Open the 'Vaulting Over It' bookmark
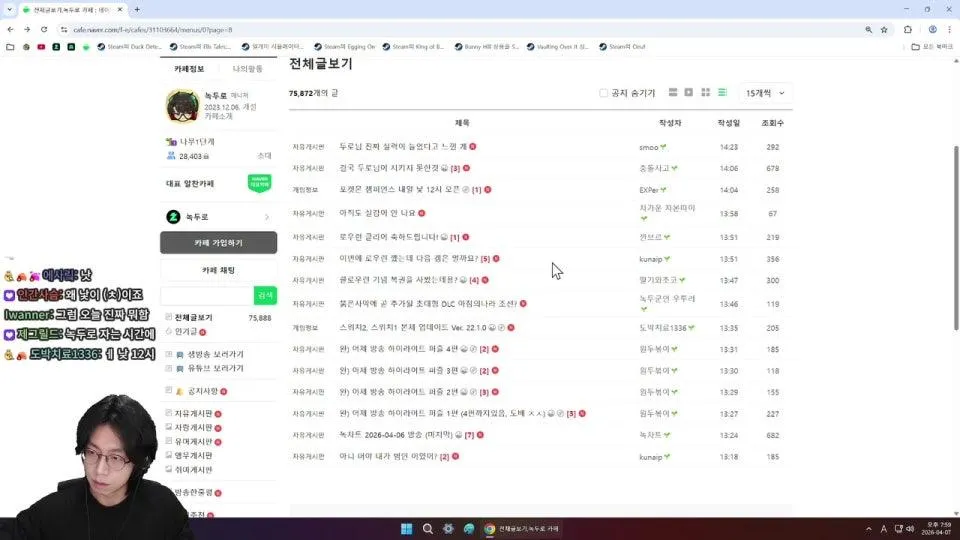960x540 pixels. (x=557, y=47)
